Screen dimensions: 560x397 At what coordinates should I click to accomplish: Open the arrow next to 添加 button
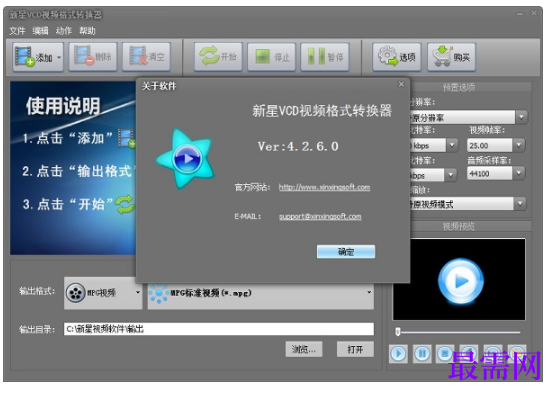click(x=59, y=57)
